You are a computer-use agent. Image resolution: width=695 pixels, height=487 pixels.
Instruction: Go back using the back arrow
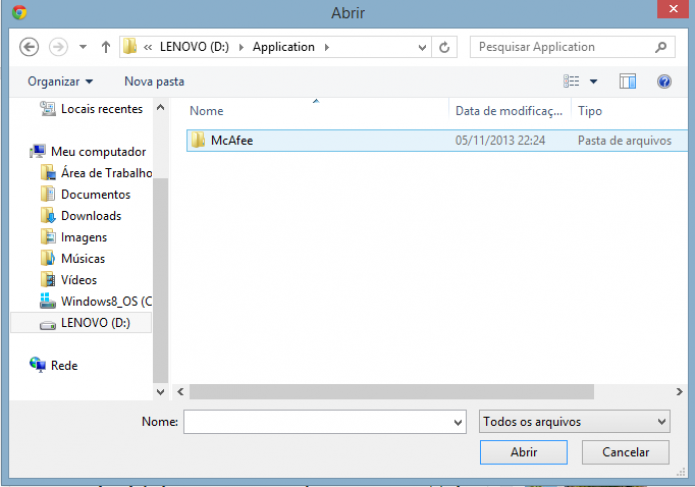pyautogui.click(x=29, y=47)
